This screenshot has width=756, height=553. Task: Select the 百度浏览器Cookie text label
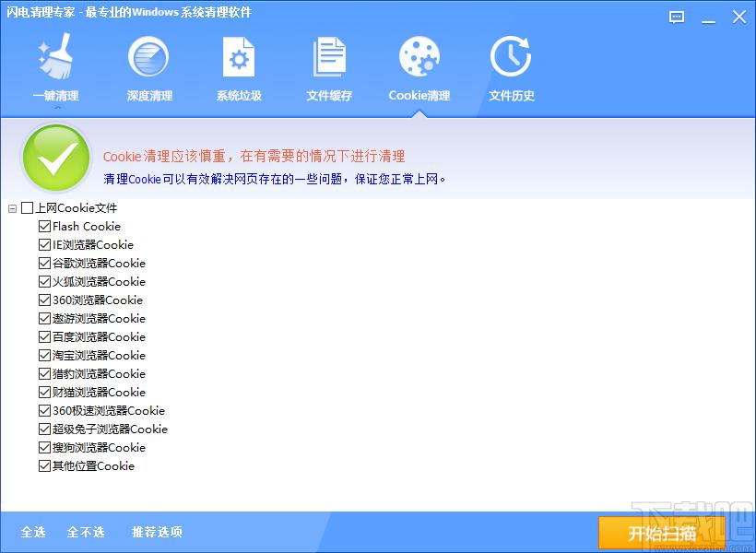(x=99, y=337)
